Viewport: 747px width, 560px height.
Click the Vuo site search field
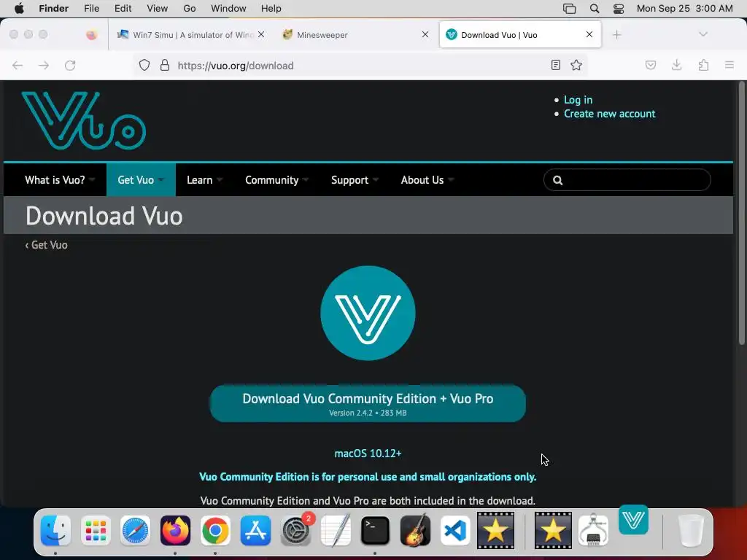(627, 180)
